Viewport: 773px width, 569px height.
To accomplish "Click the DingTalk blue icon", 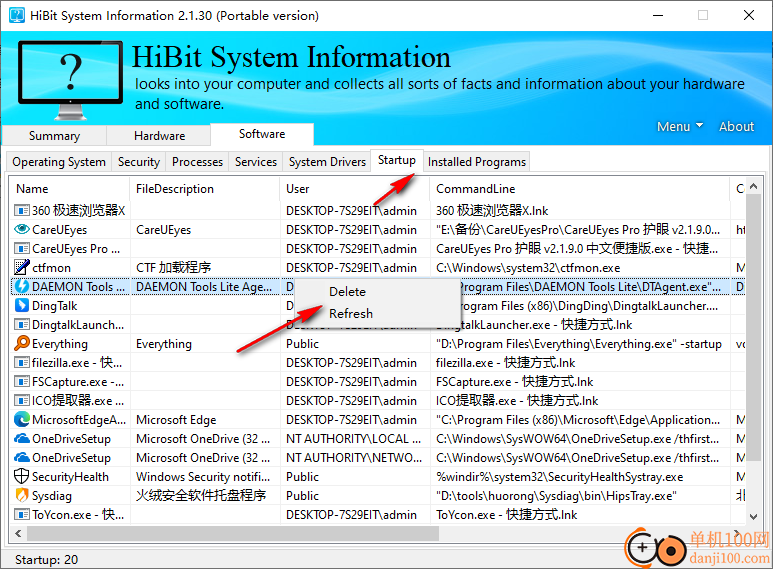I will pos(22,305).
